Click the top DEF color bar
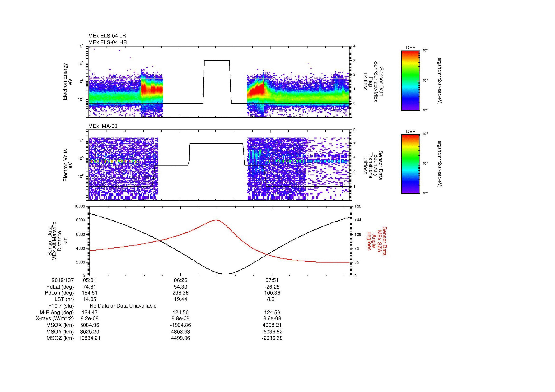Image resolution: width=555 pixels, height=392 pixels. pos(410,81)
